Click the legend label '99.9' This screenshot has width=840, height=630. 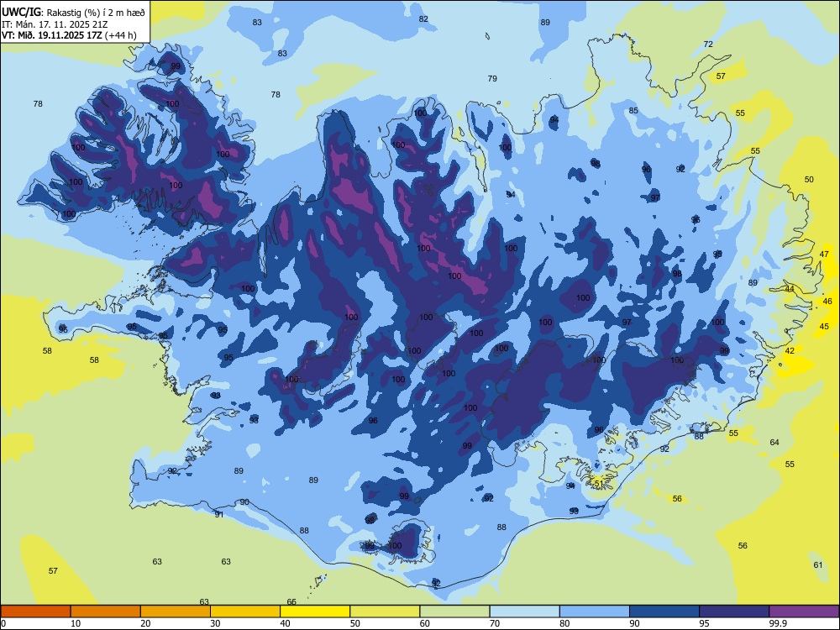point(778,623)
